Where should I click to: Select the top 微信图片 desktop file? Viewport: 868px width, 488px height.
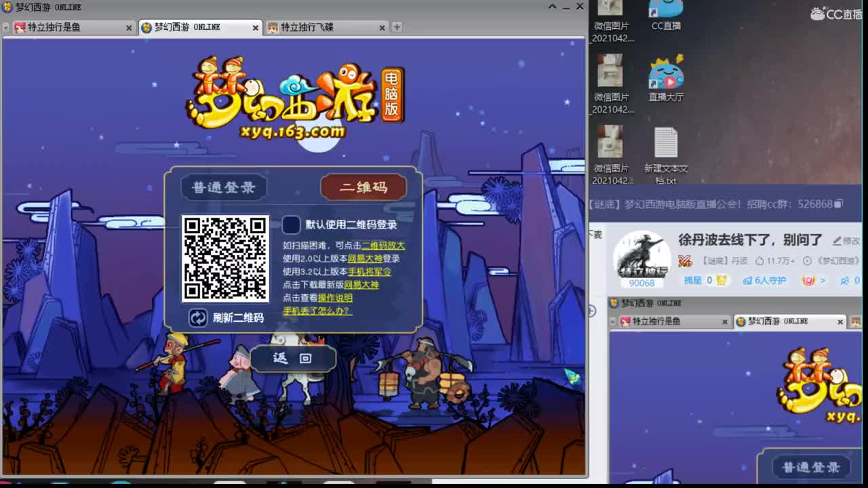click(x=612, y=20)
